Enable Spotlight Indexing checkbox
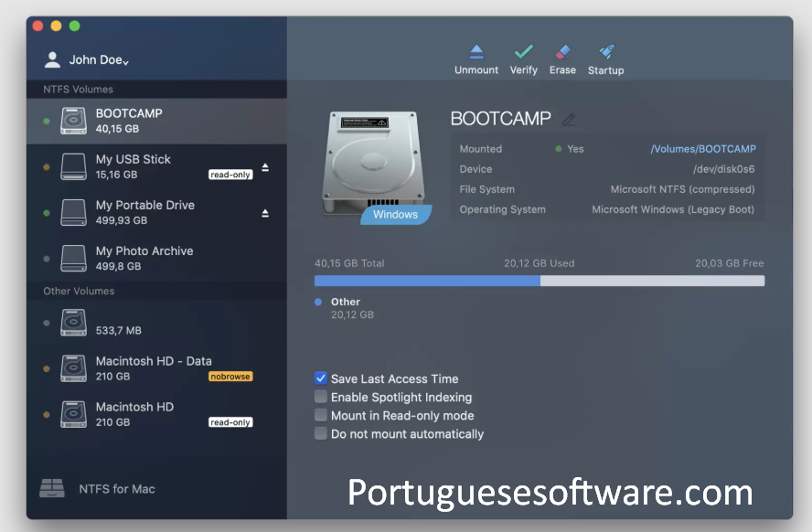Image resolution: width=812 pixels, height=532 pixels. (x=321, y=397)
